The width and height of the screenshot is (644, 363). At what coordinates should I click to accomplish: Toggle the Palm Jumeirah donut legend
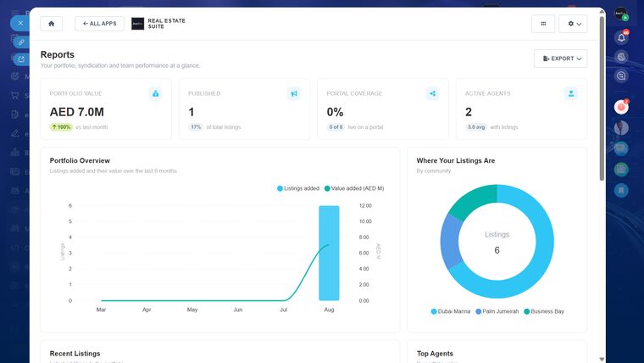coord(497,311)
